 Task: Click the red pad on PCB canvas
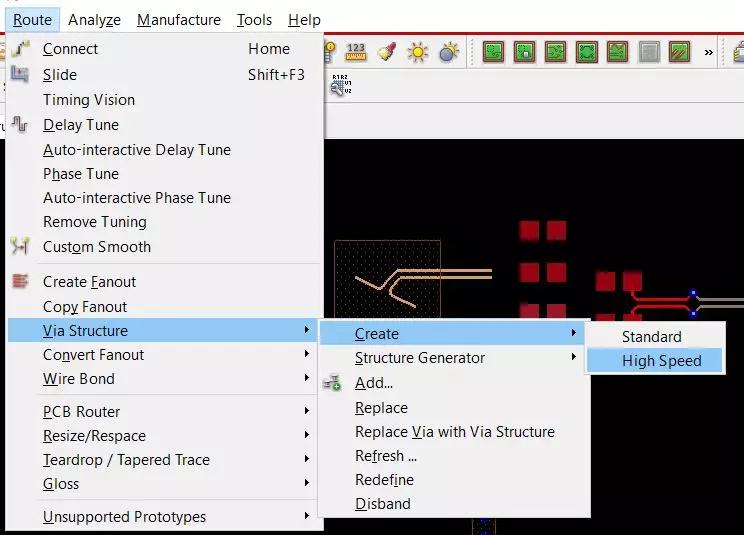pyautogui.click(x=529, y=231)
